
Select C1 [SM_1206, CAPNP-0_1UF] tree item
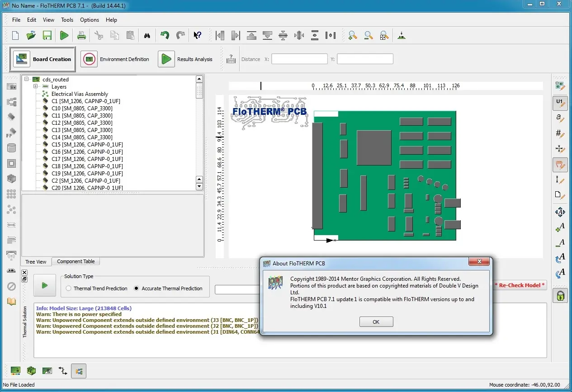pyautogui.click(x=86, y=101)
